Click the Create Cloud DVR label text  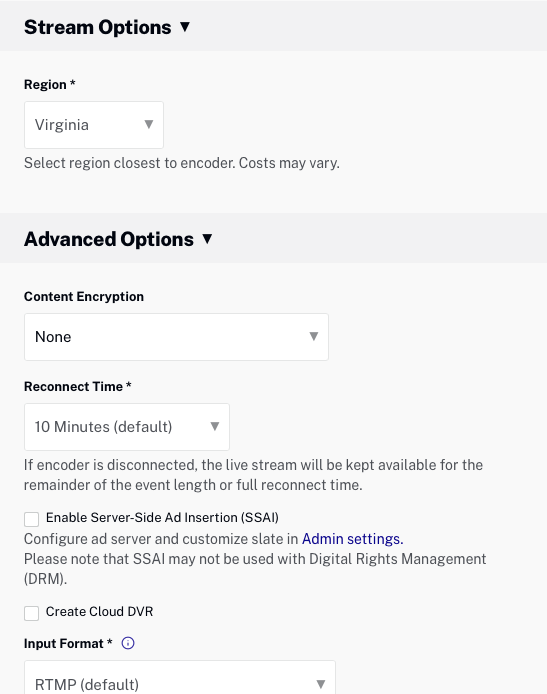100,612
